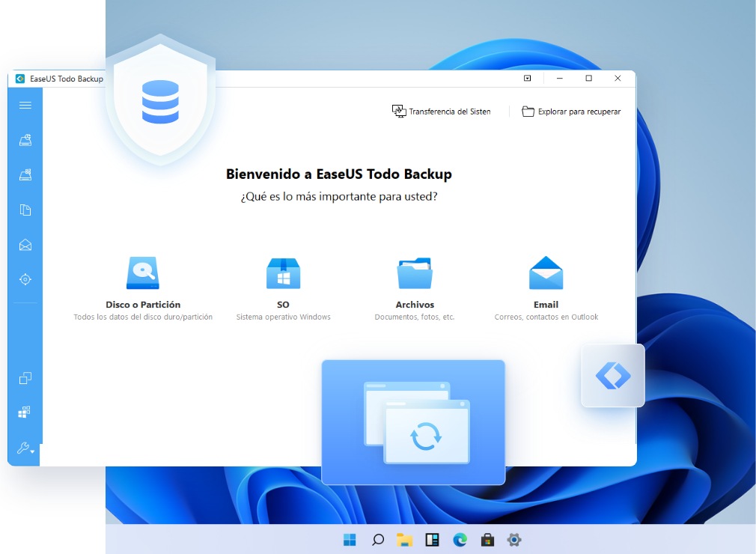Click the EaseUS logo in title bar
The height and width of the screenshot is (554, 756).
(19, 79)
